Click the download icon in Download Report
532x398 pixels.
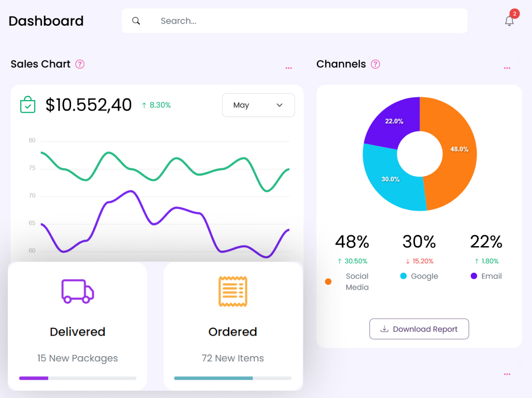click(384, 329)
